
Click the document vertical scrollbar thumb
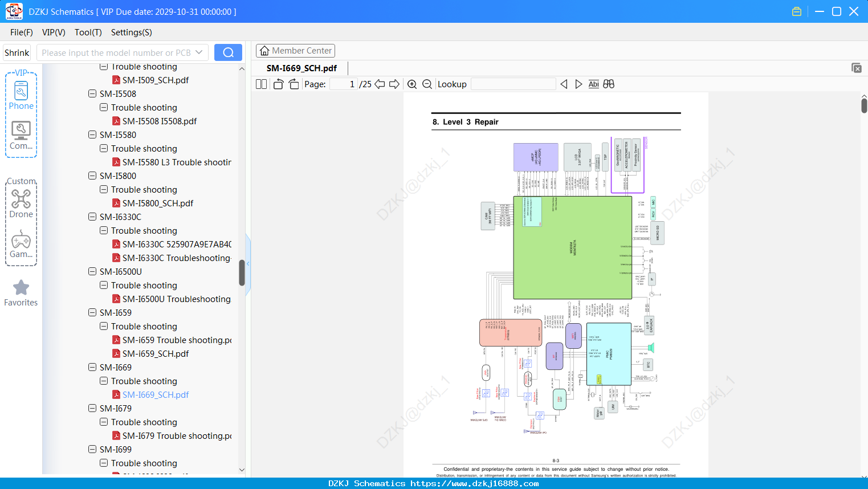pos(864,105)
